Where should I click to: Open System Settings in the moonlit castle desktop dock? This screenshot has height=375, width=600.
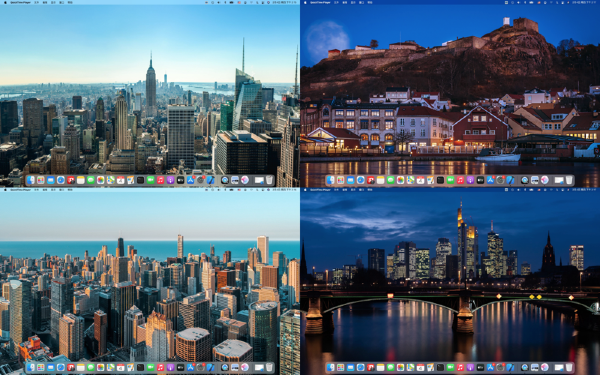tap(501, 180)
